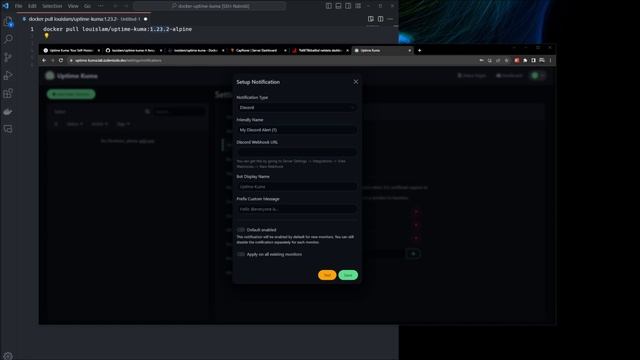This screenshot has height=360, width=640.
Task: Open the Edit menu in VS Code
Action: point(32,6)
